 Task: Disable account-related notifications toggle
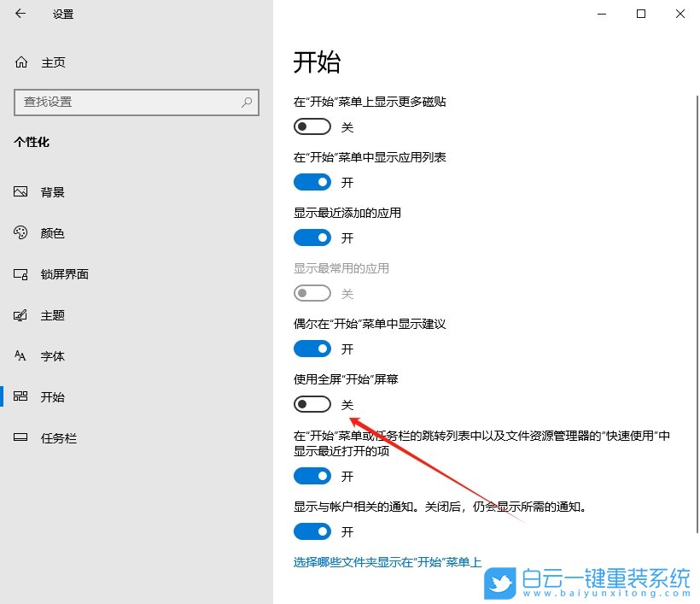[x=312, y=531]
